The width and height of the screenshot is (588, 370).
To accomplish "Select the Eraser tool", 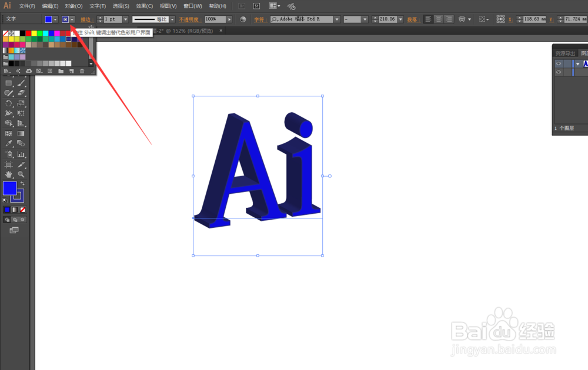I will [x=21, y=93].
